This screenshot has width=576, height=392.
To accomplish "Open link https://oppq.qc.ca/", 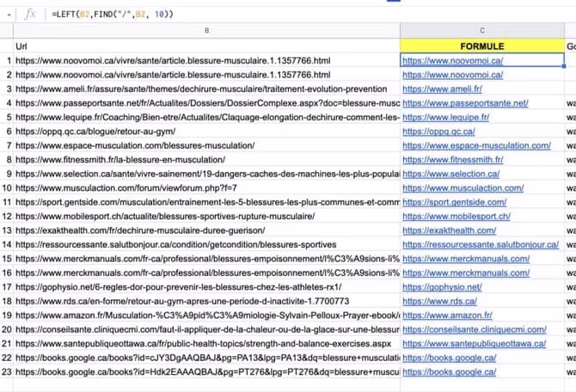I will point(438,132).
